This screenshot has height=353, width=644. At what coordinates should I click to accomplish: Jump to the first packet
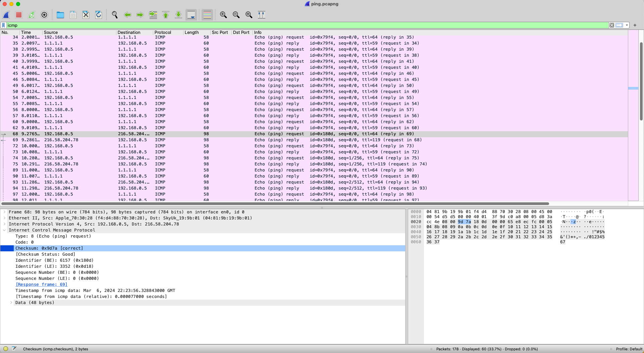[x=166, y=15]
